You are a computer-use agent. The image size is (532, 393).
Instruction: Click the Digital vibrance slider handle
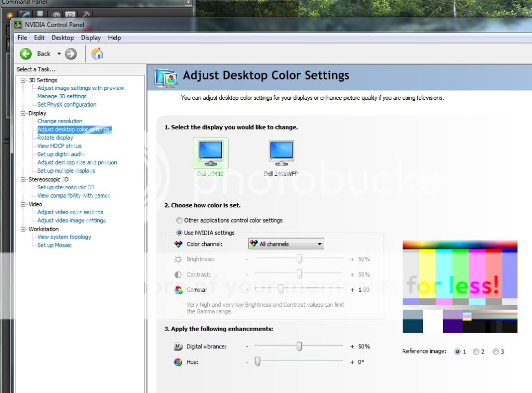299,347
